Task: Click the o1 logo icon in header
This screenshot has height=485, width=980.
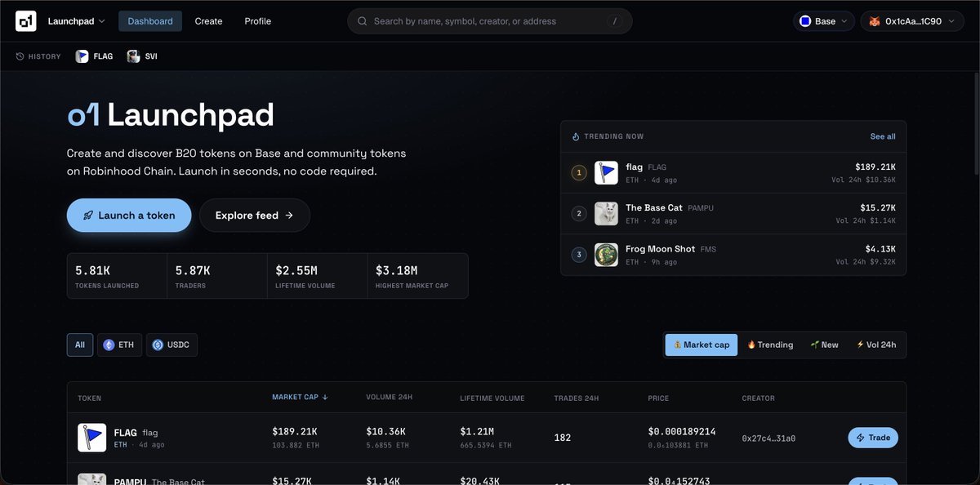Action: click(x=24, y=21)
